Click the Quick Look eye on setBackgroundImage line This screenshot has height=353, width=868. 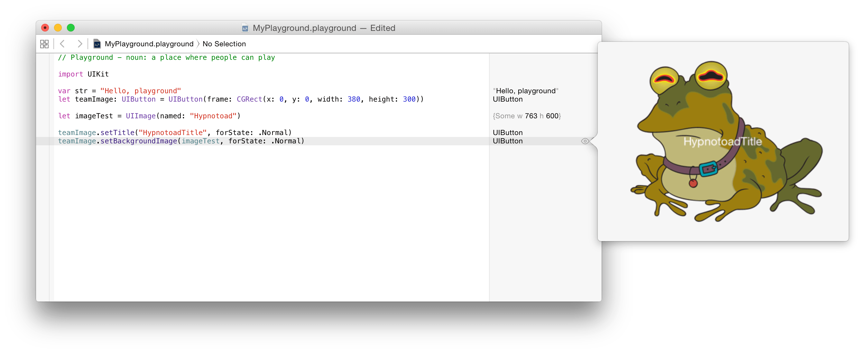tap(585, 141)
